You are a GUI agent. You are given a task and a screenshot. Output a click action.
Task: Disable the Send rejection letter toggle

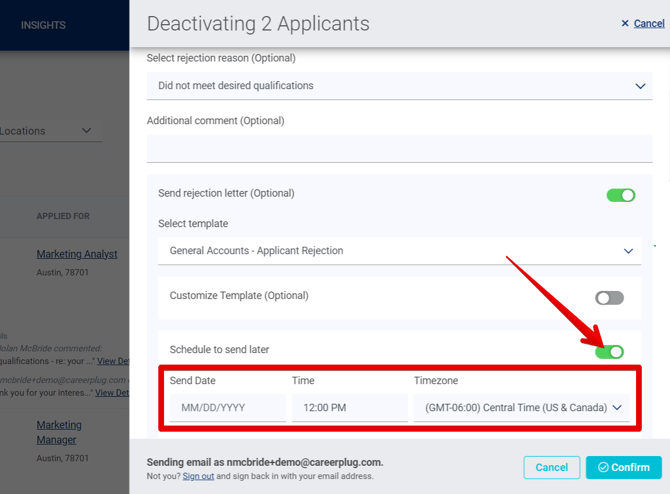click(621, 195)
